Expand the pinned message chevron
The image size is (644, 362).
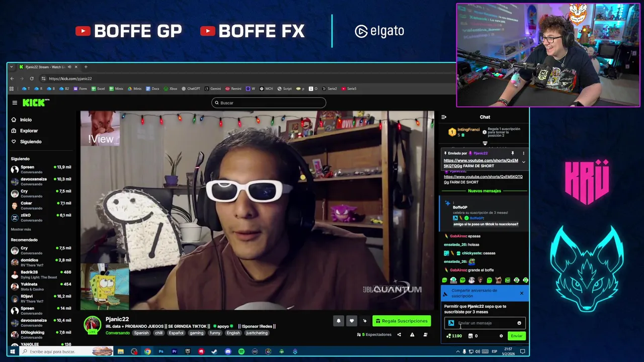point(523,162)
